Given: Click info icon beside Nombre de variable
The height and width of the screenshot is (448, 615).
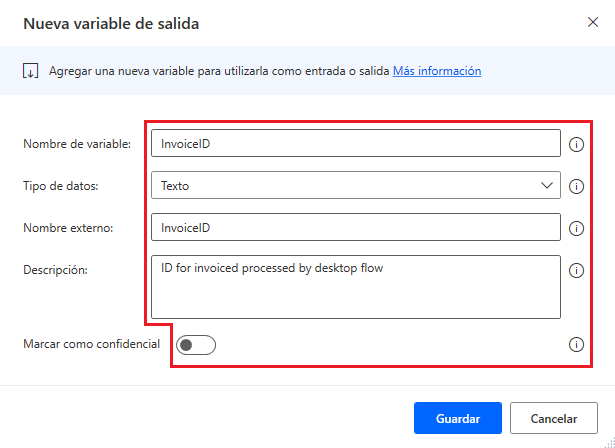Looking at the screenshot, I should [576, 144].
